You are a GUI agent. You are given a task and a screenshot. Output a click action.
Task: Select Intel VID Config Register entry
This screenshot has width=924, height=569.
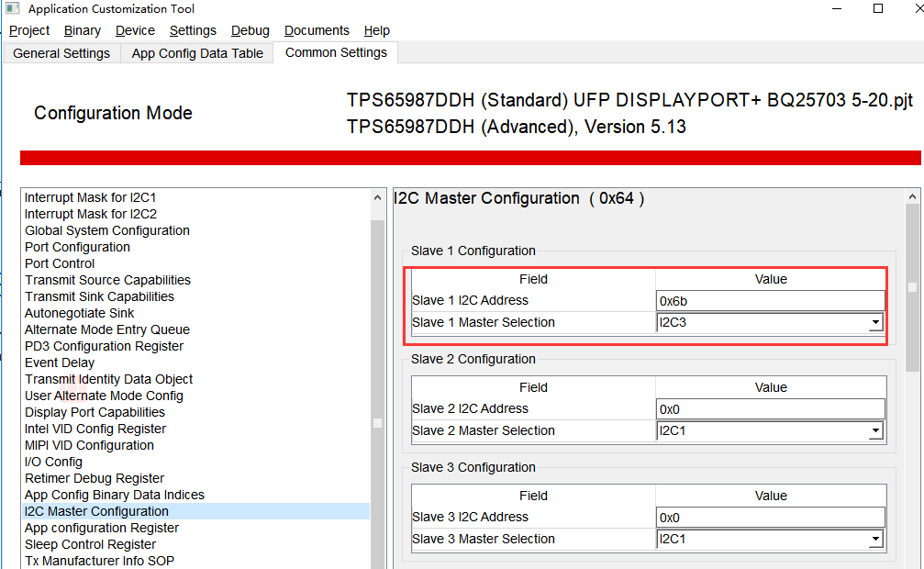tap(195, 429)
